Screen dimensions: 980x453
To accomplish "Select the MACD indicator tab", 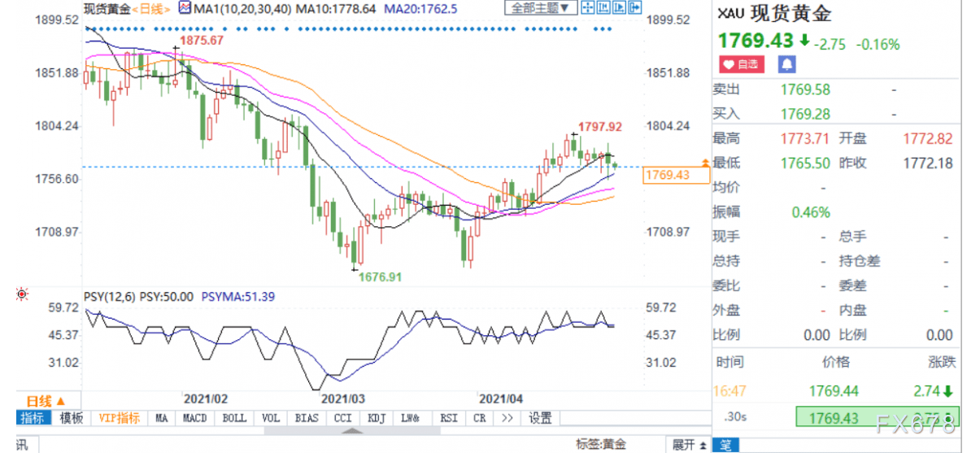I will [194, 418].
